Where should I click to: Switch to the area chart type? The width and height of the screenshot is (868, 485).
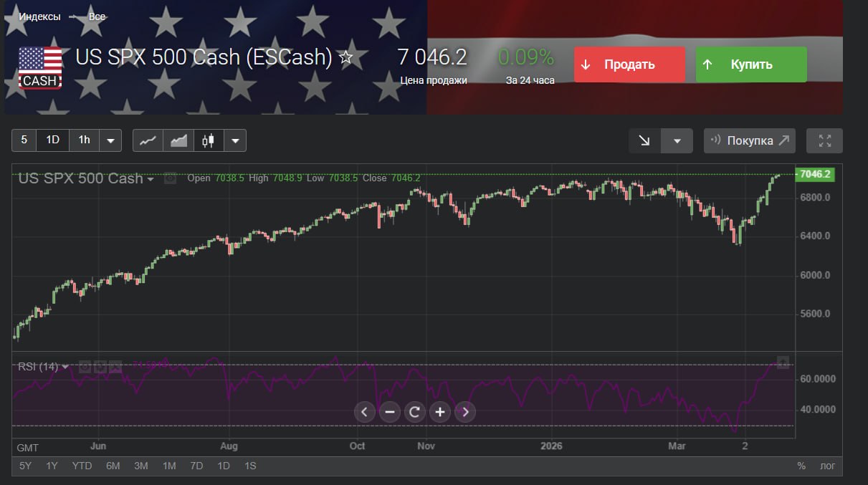(178, 140)
